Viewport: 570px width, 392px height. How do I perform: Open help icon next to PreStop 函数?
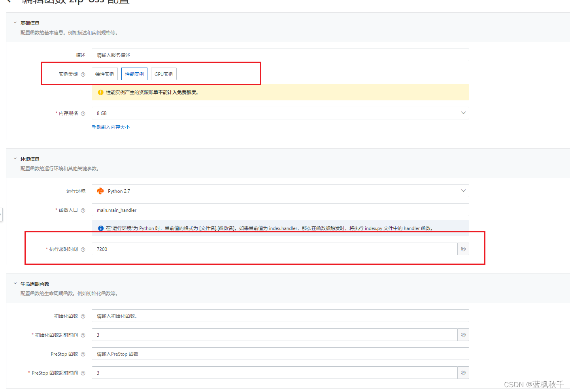[83, 354]
